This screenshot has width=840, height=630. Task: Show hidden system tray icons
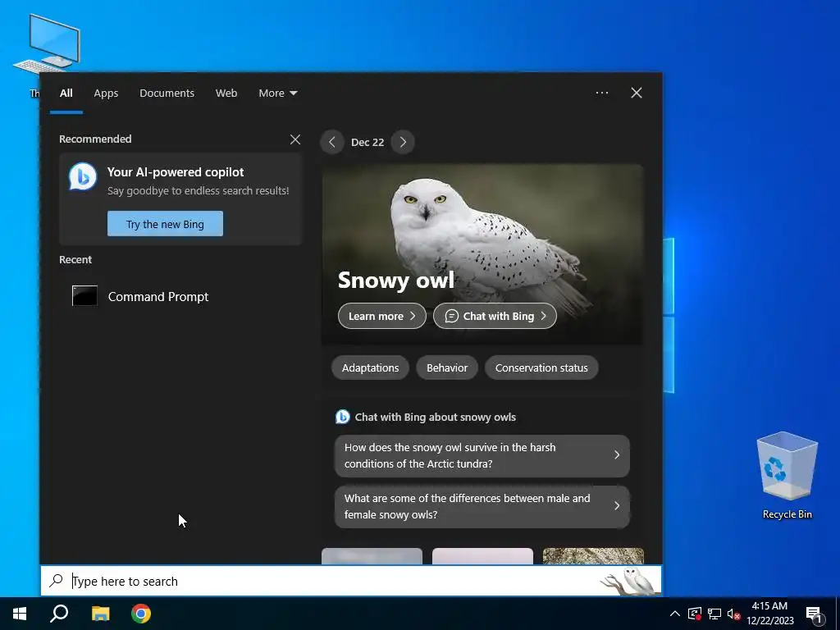point(675,614)
